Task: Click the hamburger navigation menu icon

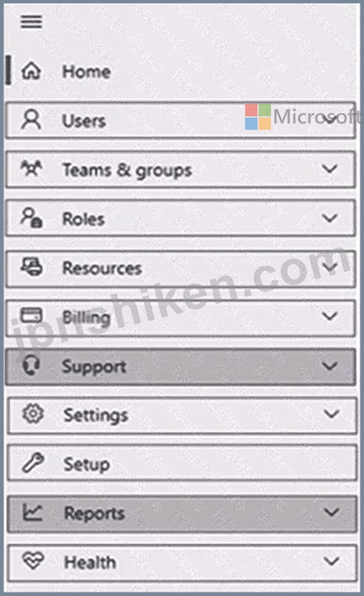Action: (31, 22)
